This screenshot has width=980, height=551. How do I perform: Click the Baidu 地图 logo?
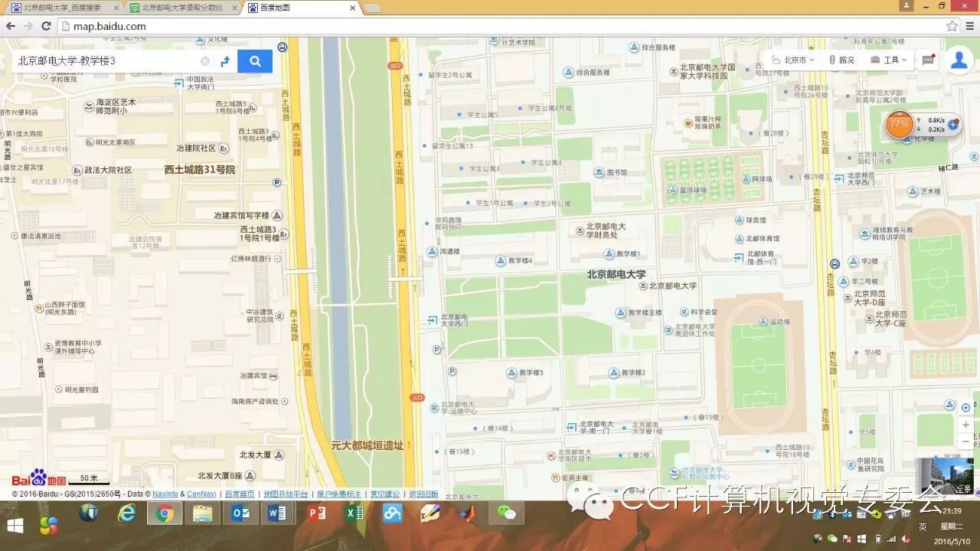click(38, 478)
